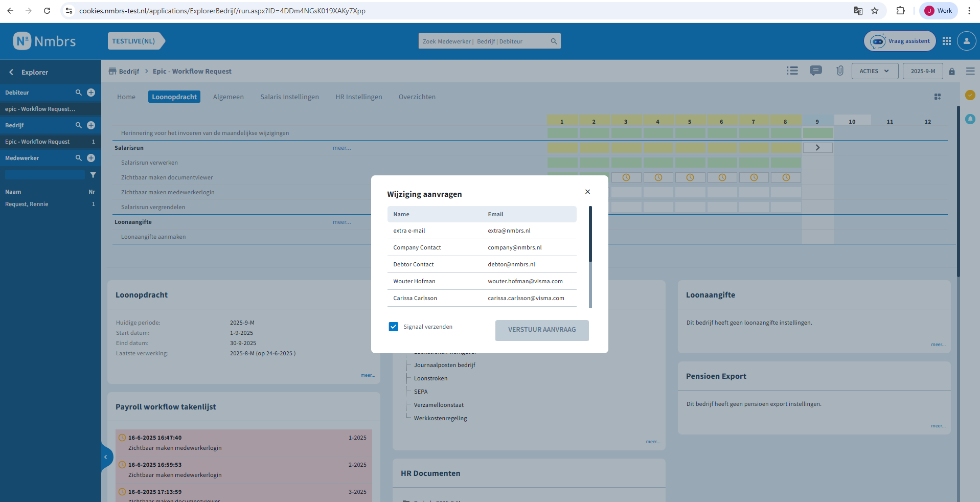The image size is (980, 502).
Task: Search in the Debiteur section
Action: pos(79,93)
